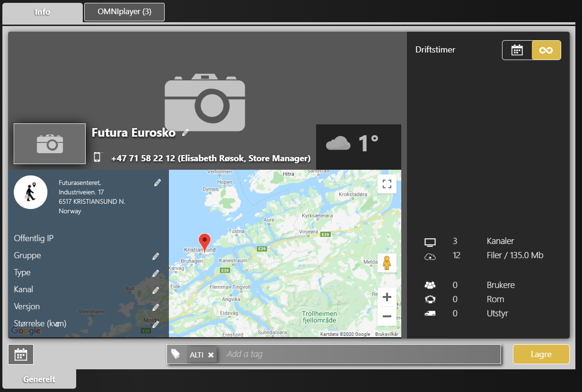Image resolution: width=582 pixels, height=392 pixels.
Task: Click the tag icon in tag bar
Action: [x=176, y=354]
